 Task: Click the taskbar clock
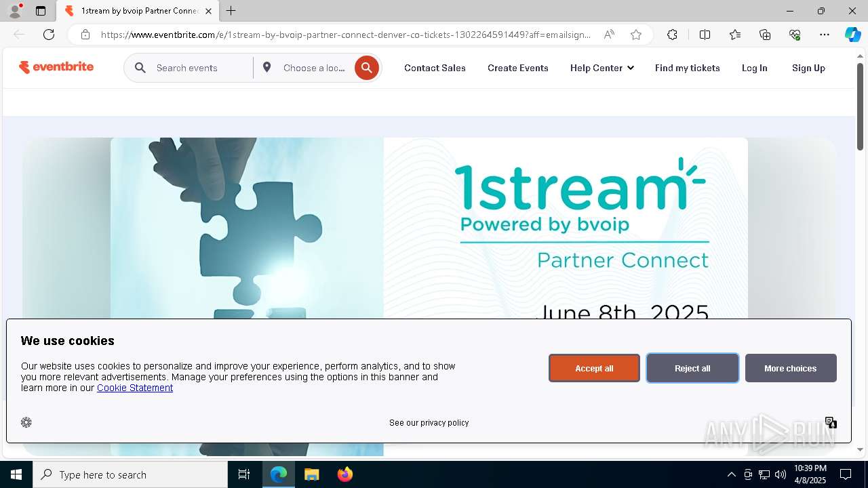click(x=810, y=474)
